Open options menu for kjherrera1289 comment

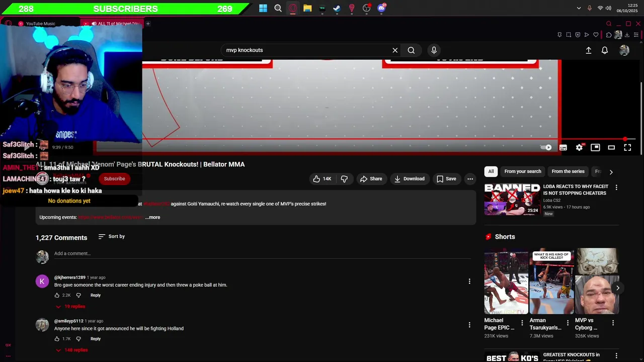coord(469,281)
